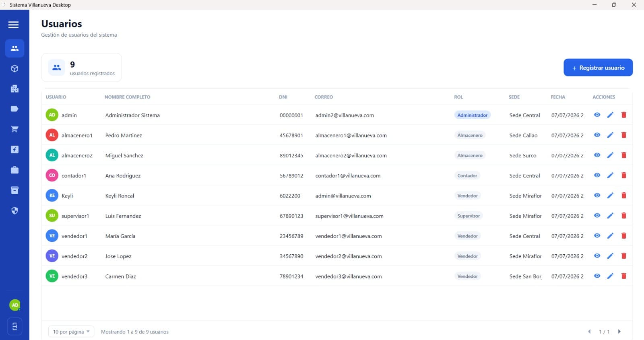The width and height of the screenshot is (644, 340).
Task: Open the '10 por página' dropdown
Action: click(71, 332)
